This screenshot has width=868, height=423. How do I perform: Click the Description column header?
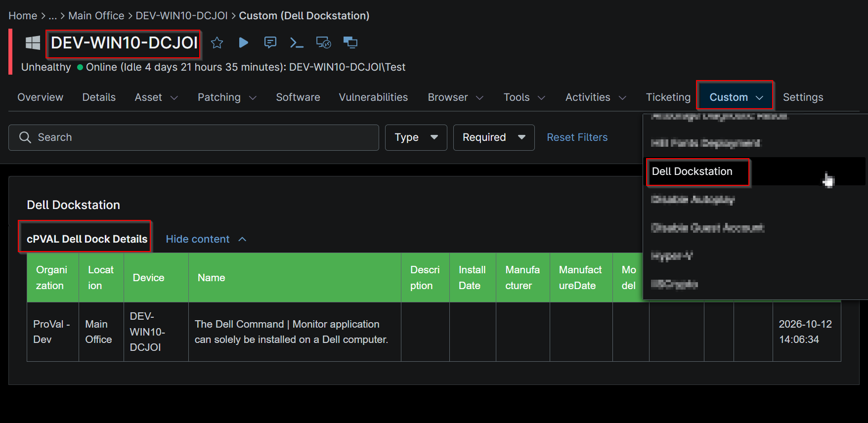tap(425, 278)
